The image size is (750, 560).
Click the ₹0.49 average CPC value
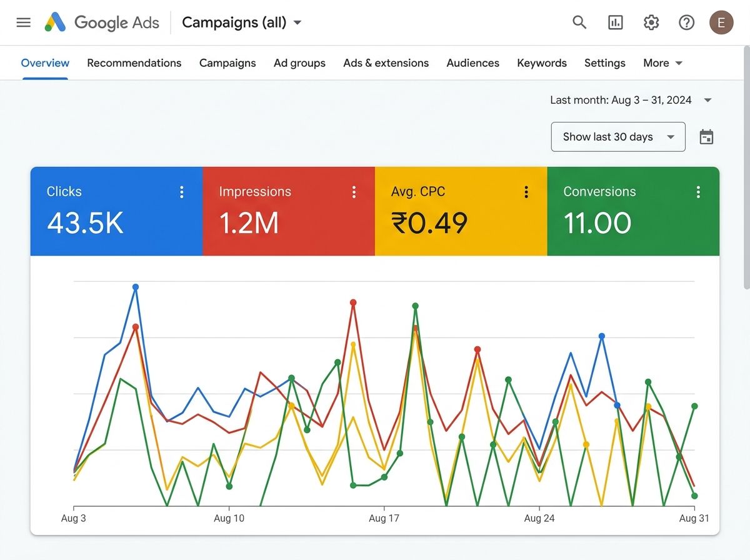[x=429, y=223]
